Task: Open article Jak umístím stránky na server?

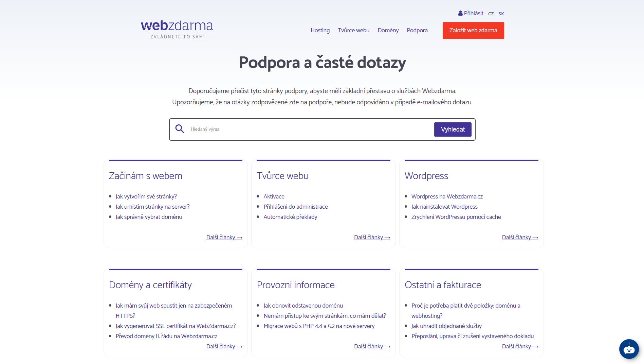Action: [x=153, y=207]
